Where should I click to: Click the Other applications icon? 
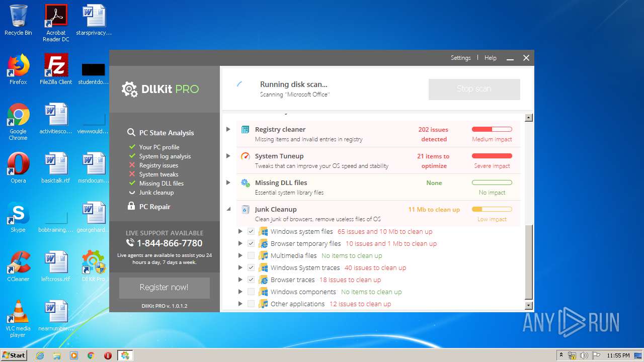(263, 304)
